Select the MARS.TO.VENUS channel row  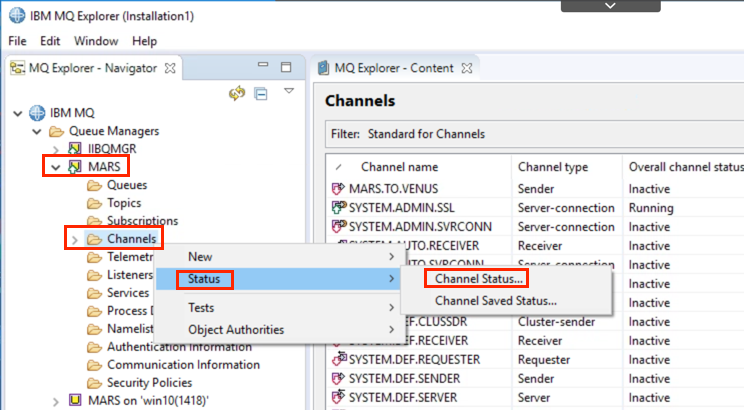[x=536, y=188]
